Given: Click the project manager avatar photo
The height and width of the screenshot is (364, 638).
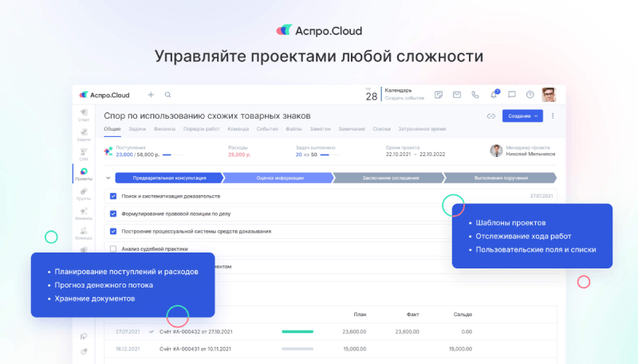Looking at the screenshot, I should [x=496, y=151].
